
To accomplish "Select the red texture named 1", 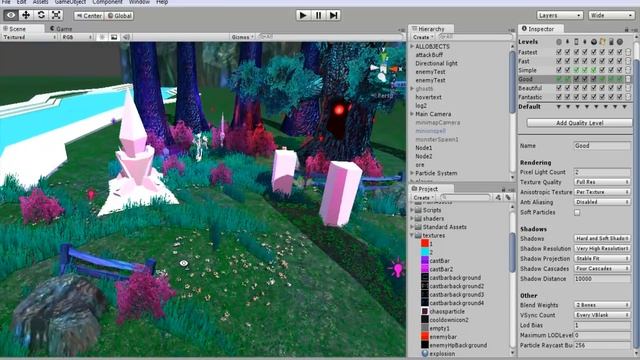I will (x=425, y=243).
